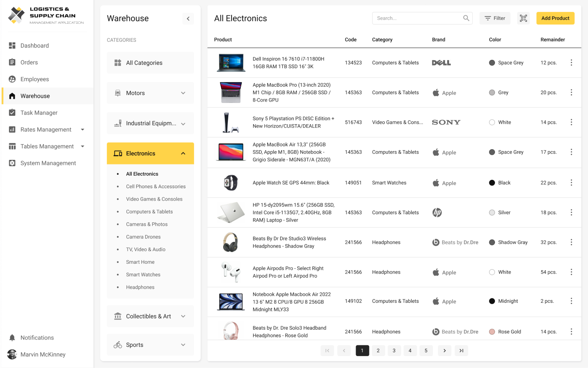This screenshot has width=588, height=368.
Task: Select Cell Phones & Accessories subcategory
Action: coord(156,187)
